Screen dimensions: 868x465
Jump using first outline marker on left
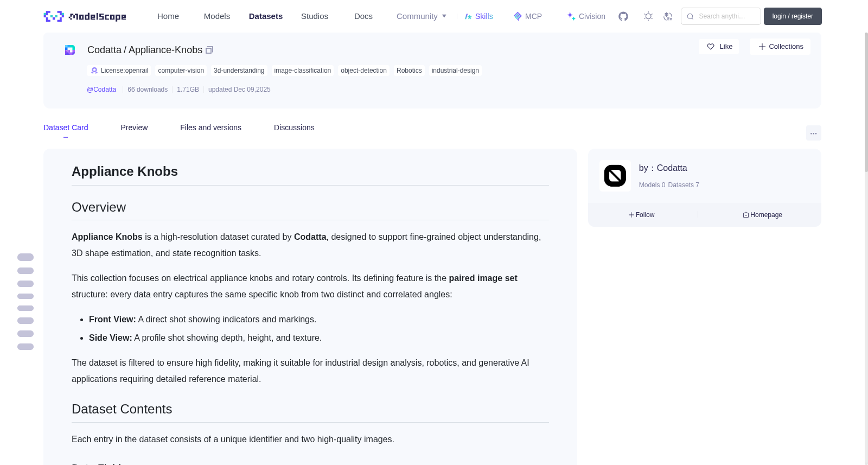(25, 257)
